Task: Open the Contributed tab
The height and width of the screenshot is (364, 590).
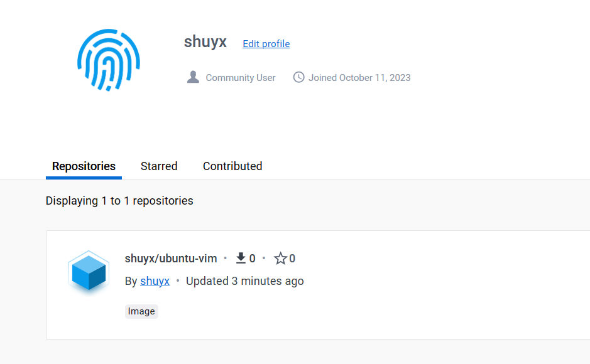Action: (232, 166)
